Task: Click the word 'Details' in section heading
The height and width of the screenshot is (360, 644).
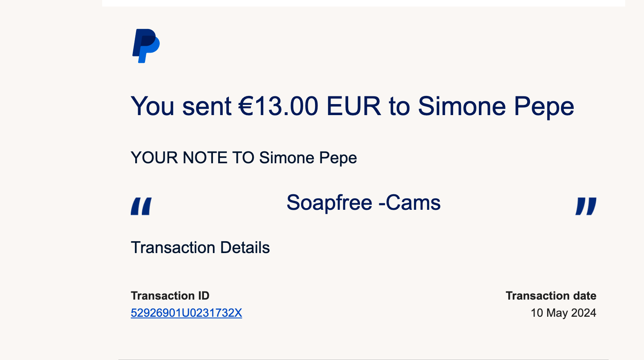Action: tap(245, 248)
